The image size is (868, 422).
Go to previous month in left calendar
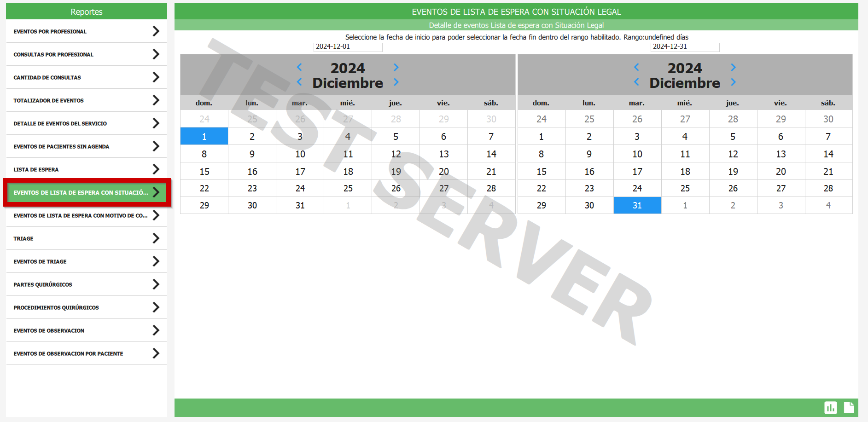299,82
